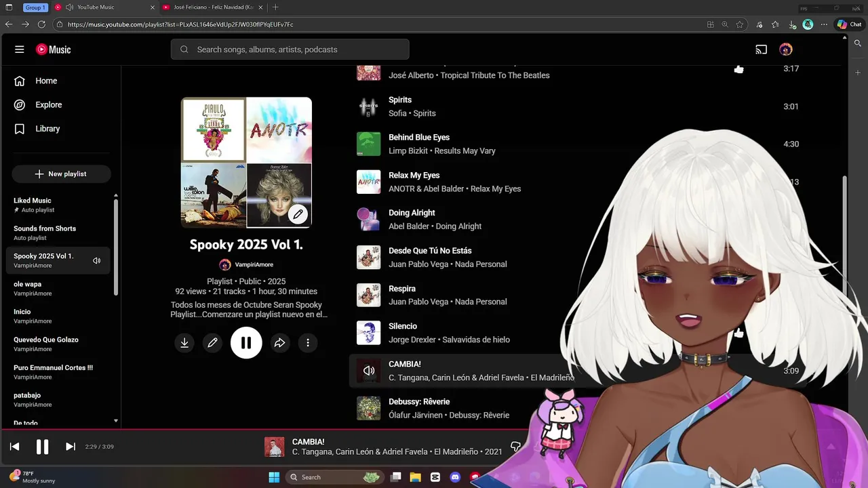Image resolution: width=868 pixels, height=488 pixels.
Task: Skip to previous track
Action: (14, 447)
